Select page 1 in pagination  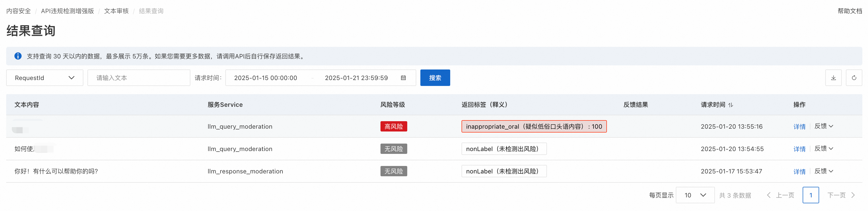810,195
